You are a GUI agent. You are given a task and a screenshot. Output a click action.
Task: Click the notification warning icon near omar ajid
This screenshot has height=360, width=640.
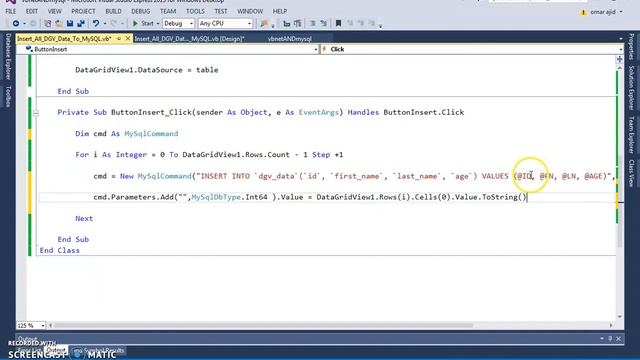tap(583, 12)
